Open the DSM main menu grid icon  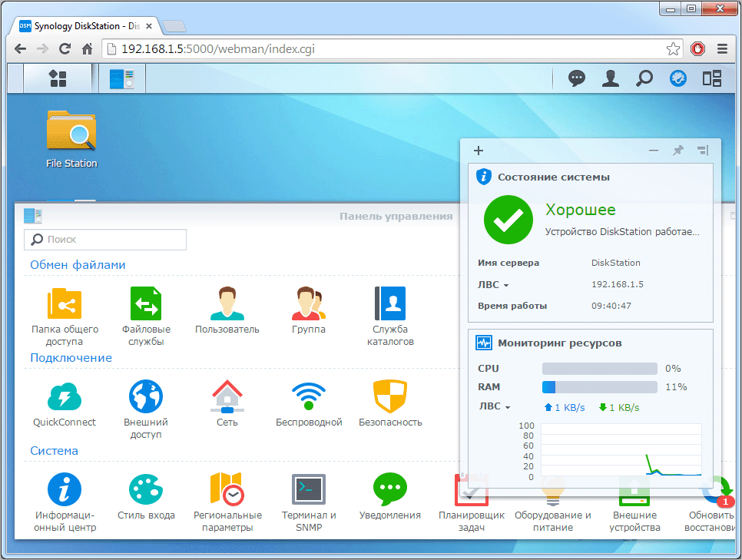pos(58,78)
